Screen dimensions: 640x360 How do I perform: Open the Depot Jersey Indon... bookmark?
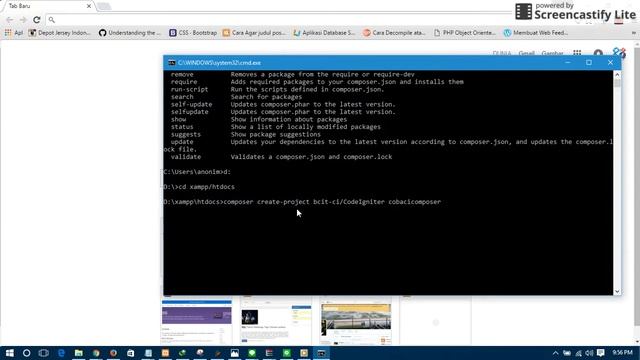tap(60, 33)
